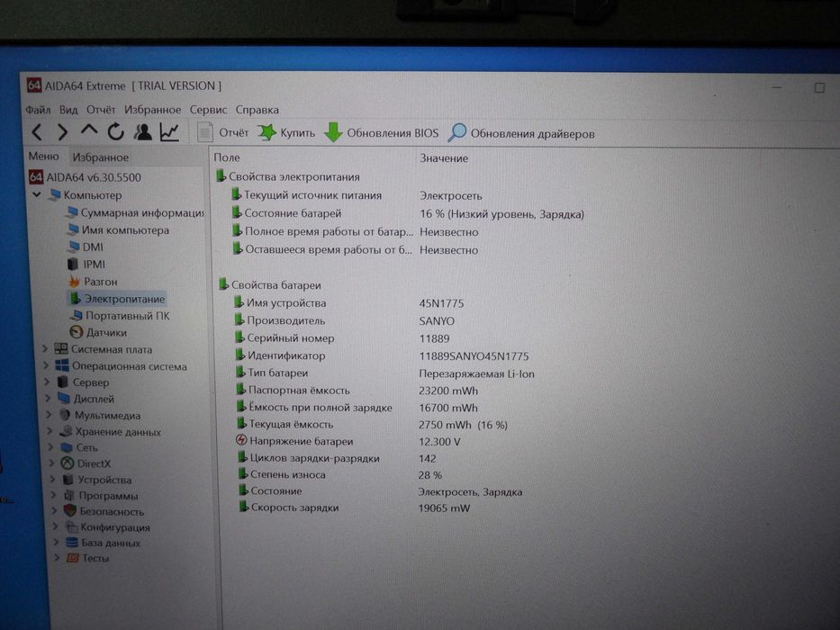Open the Вид menu
This screenshot has width=840, height=630.
point(68,110)
